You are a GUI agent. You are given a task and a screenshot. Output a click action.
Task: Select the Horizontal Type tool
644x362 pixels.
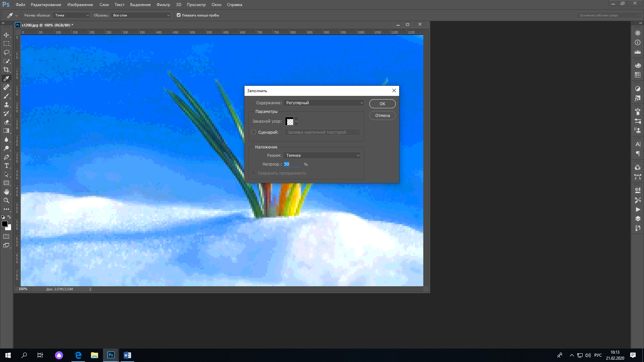(6, 166)
